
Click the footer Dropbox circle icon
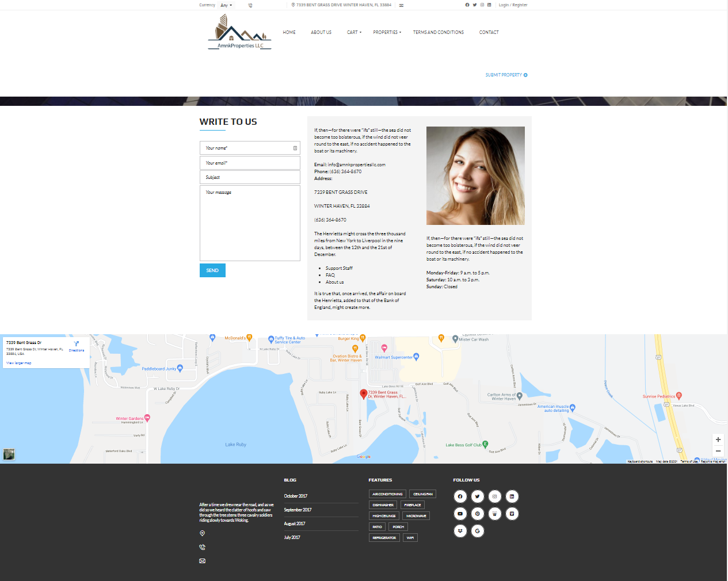click(460, 531)
